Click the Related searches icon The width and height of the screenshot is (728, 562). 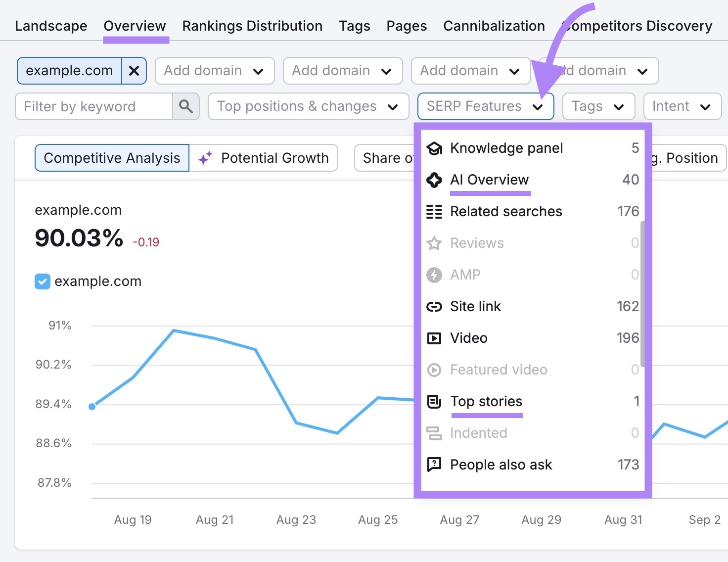click(434, 211)
